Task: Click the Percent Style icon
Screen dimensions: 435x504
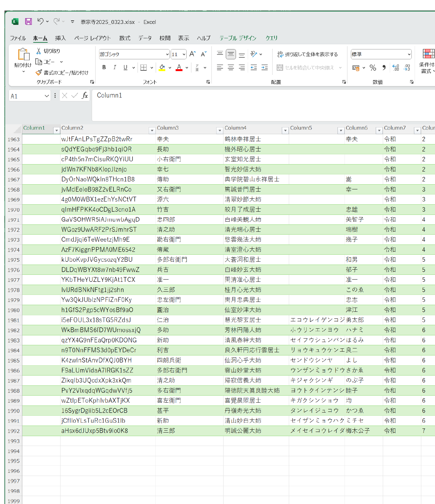Action: click(x=373, y=68)
